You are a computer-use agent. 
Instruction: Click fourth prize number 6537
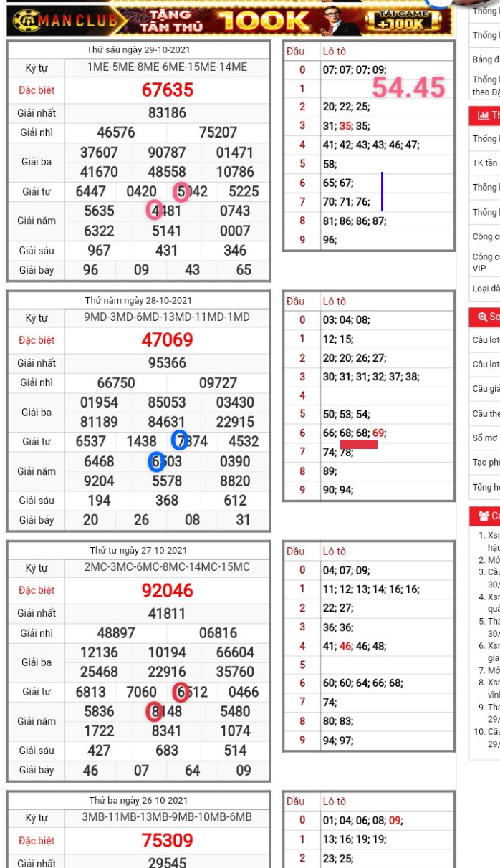(90, 442)
